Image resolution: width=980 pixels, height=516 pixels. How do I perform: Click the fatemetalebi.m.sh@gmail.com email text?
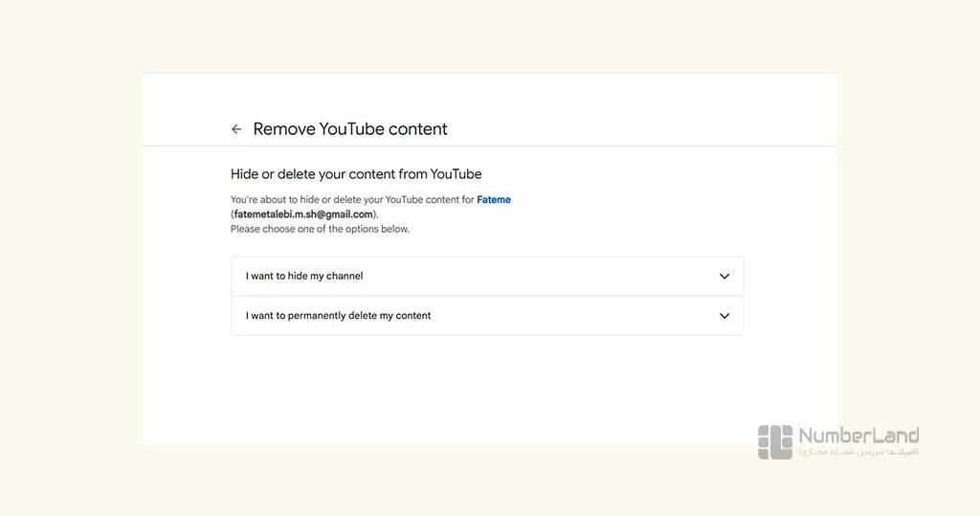(303, 214)
